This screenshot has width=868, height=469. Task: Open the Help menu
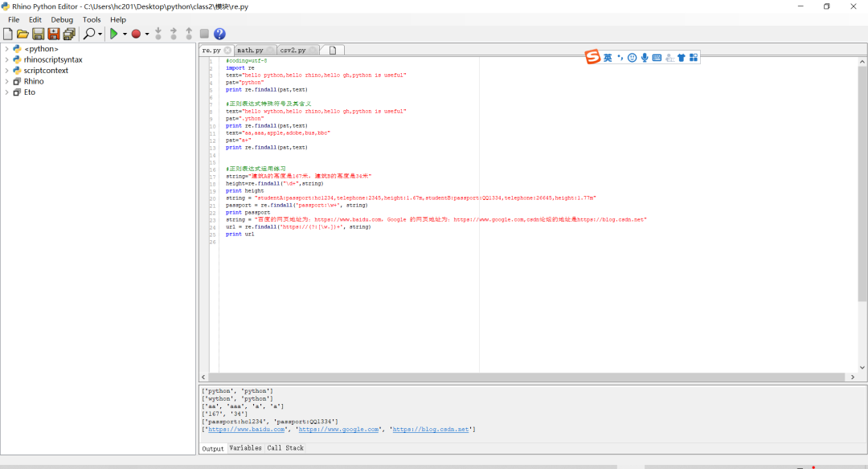pos(118,19)
